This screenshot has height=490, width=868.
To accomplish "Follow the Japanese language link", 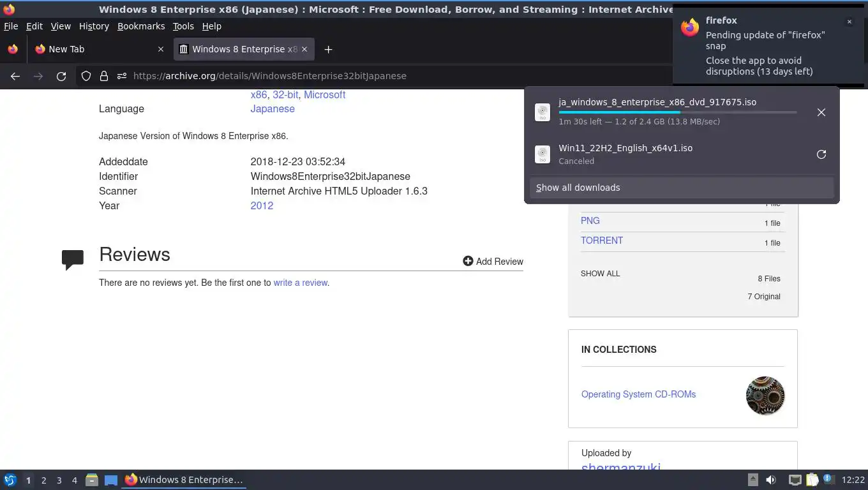I will pyautogui.click(x=273, y=108).
